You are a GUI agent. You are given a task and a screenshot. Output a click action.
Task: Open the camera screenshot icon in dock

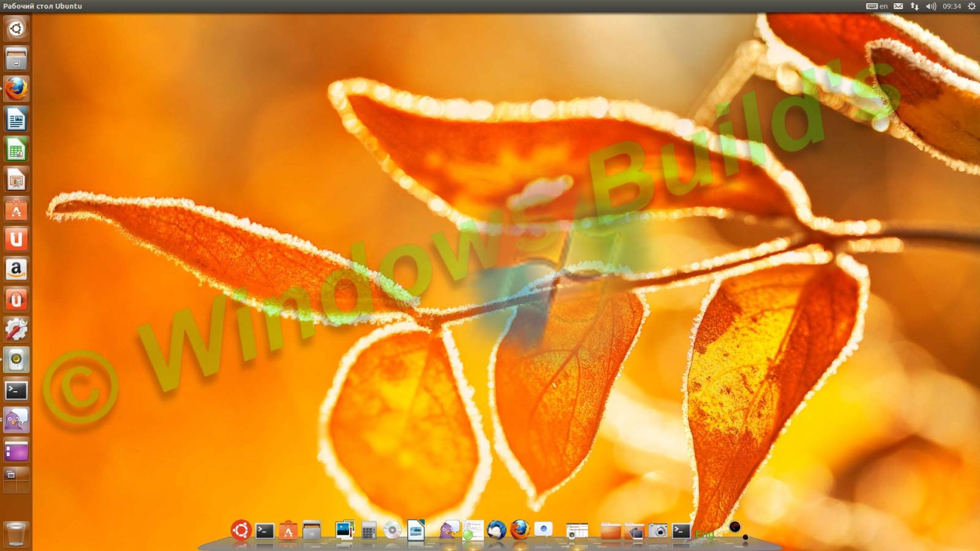pos(658,530)
